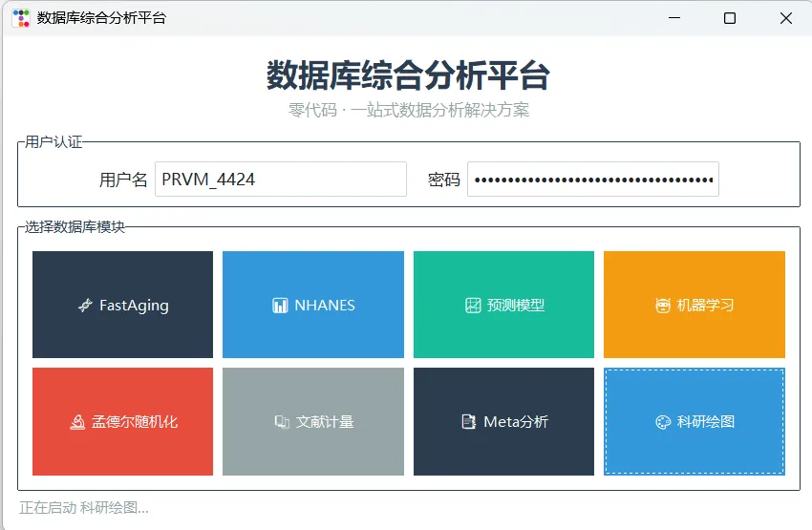The height and width of the screenshot is (530, 812).
Task: Maximize the 数据库综合分析平台 window
Action: pos(730,18)
